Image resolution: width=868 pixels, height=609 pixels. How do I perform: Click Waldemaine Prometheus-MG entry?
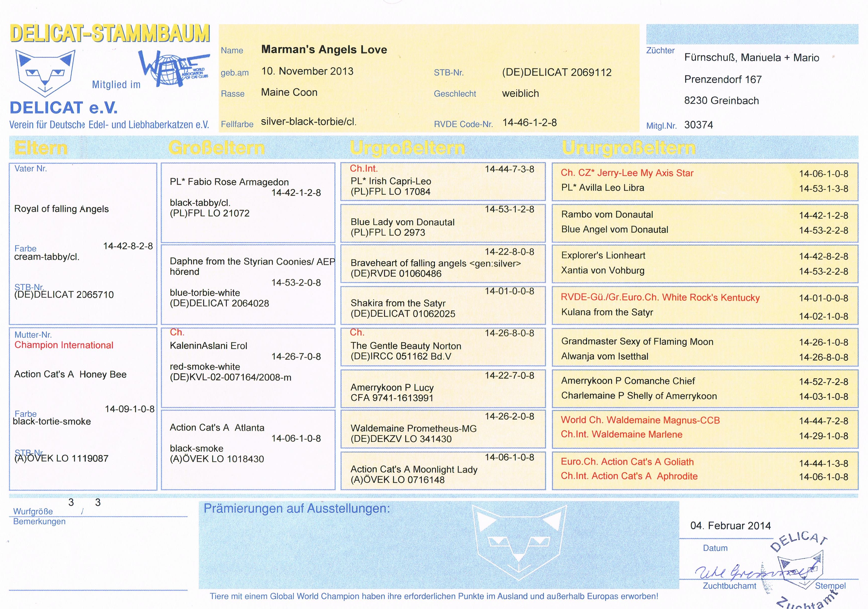point(414,428)
